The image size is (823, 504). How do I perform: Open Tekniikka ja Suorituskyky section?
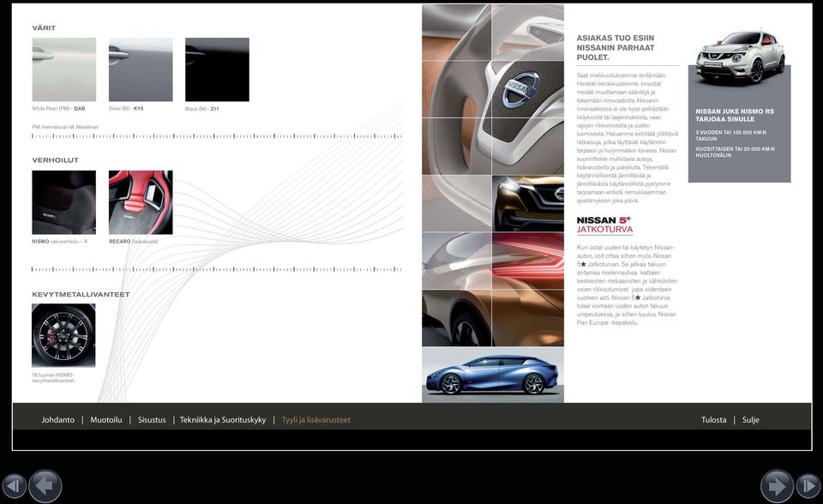(x=223, y=420)
